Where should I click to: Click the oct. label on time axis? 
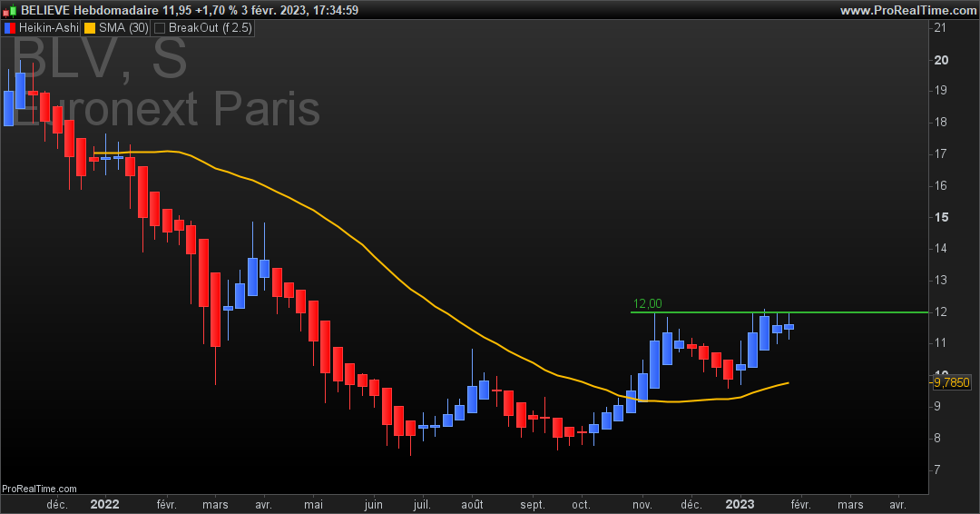point(582,504)
